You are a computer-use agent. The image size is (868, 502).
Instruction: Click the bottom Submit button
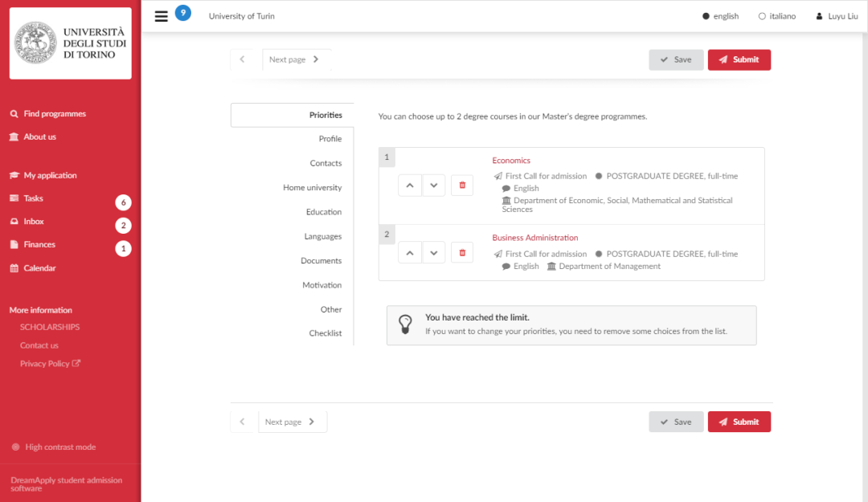click(x=739, y=422)
